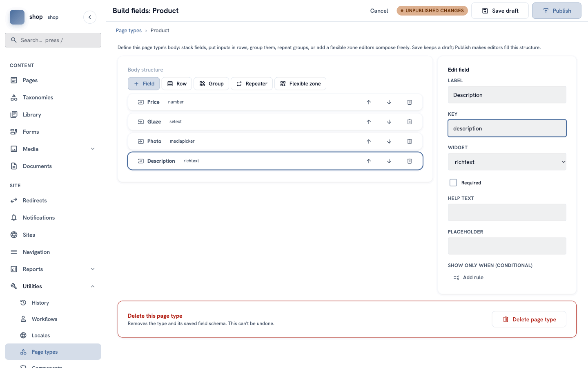
Task: Add a Row to the structure
Action: (177, 84)
